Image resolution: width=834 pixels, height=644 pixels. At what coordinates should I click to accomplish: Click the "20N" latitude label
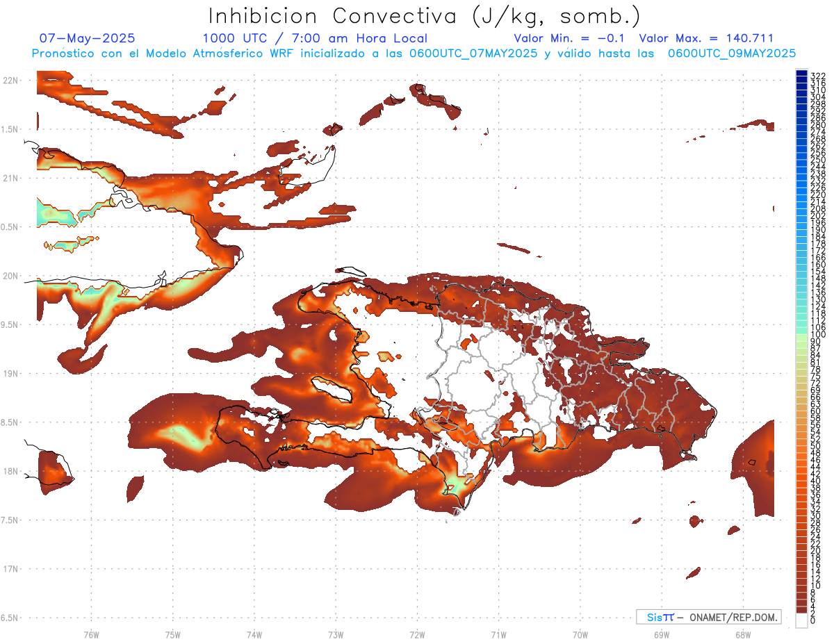10,275
